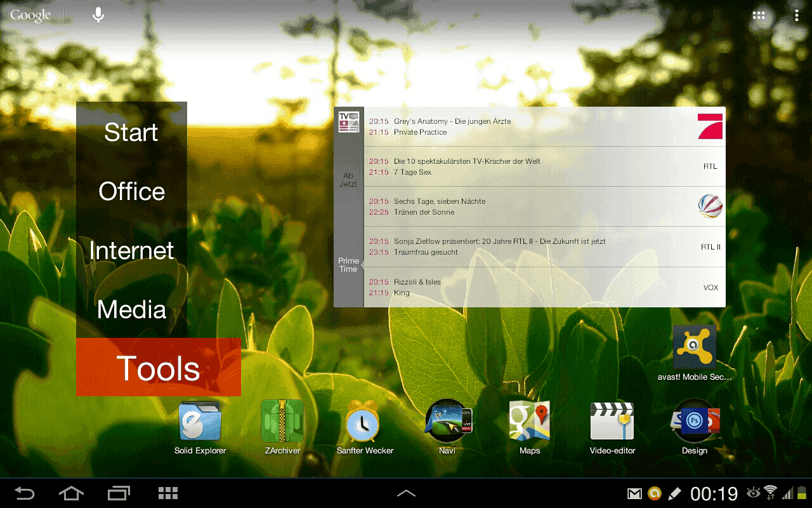This screenshot has width=812, height=508.
Task: Select Prime Time in TV widget
Action: (x=348, y=265)
